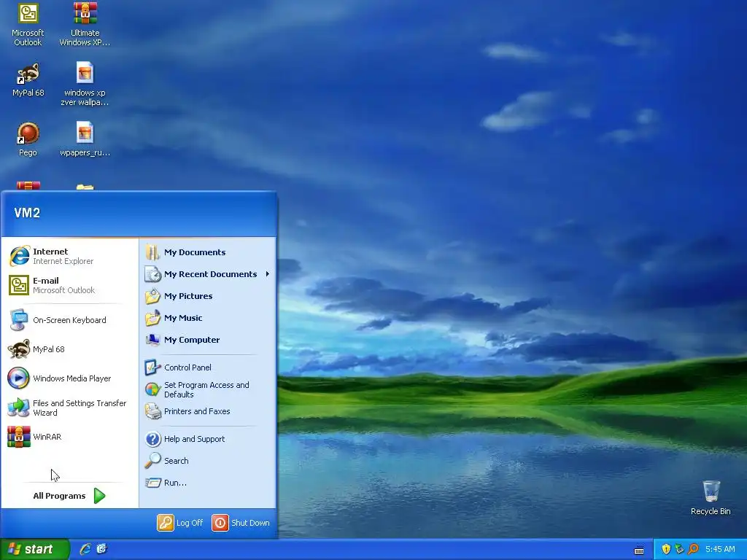This screenshot has width=747, height=560.
Task: Select the Ultimate Windows XP desktop archive
Action: 85,24
